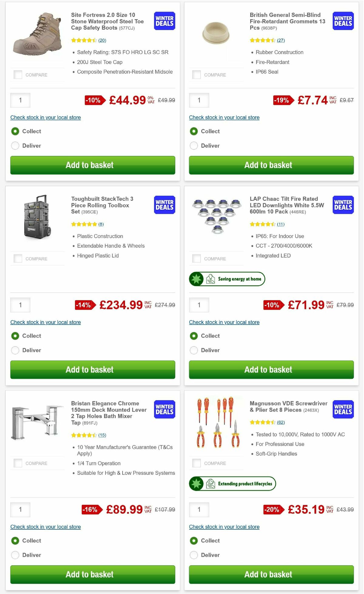Select Collect for the grommets product
The image size is (364, 594).
[194, 131]
